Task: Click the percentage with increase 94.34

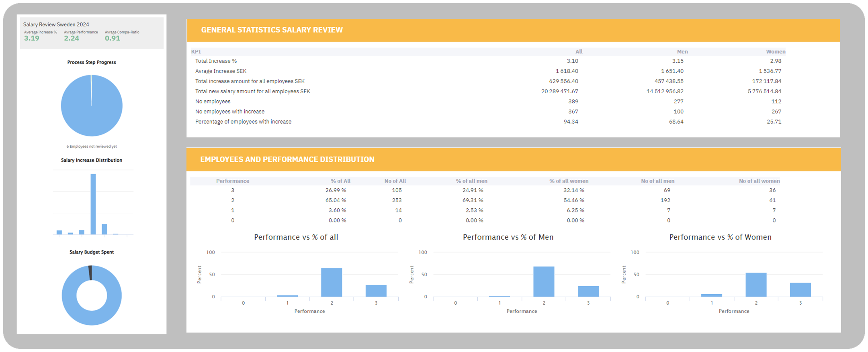Action: pos(571,122)
